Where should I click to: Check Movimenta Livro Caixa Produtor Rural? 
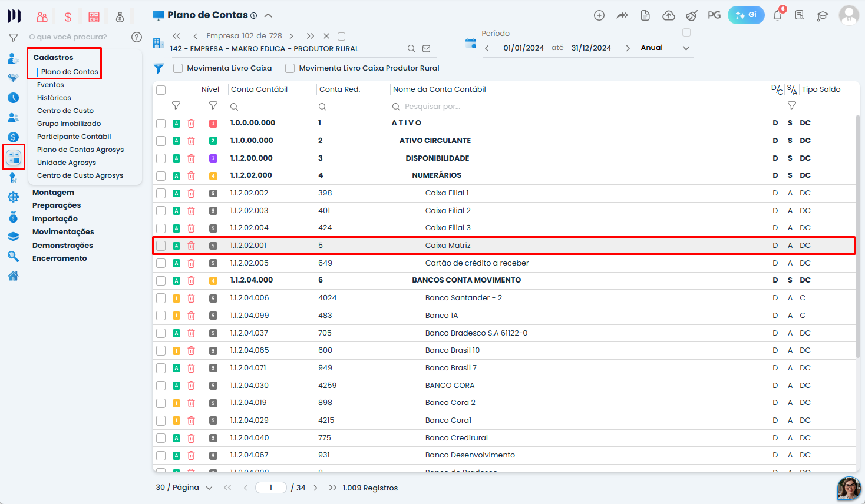point(290,68)
